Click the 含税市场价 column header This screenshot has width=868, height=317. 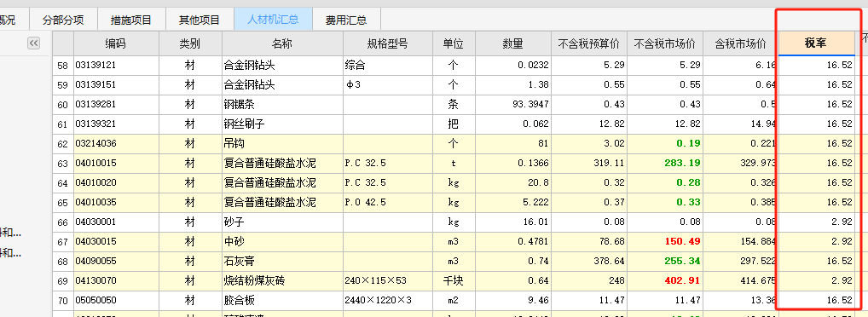coord(741,43)
